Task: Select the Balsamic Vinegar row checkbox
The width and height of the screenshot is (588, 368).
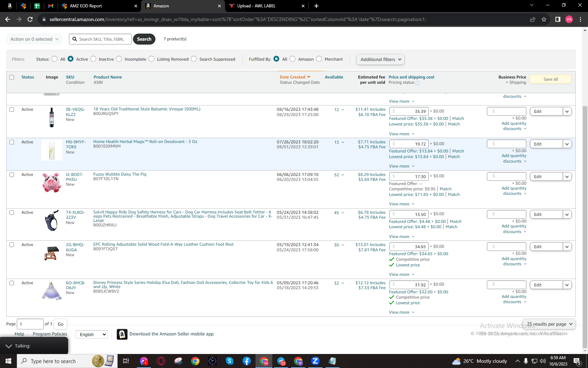Action: (12, 110)
